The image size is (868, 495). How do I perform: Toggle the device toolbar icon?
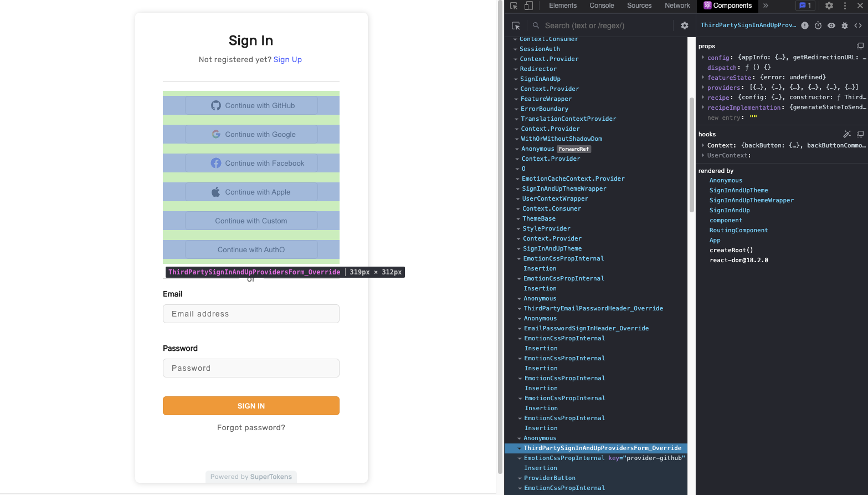click(x=527, y=6)
